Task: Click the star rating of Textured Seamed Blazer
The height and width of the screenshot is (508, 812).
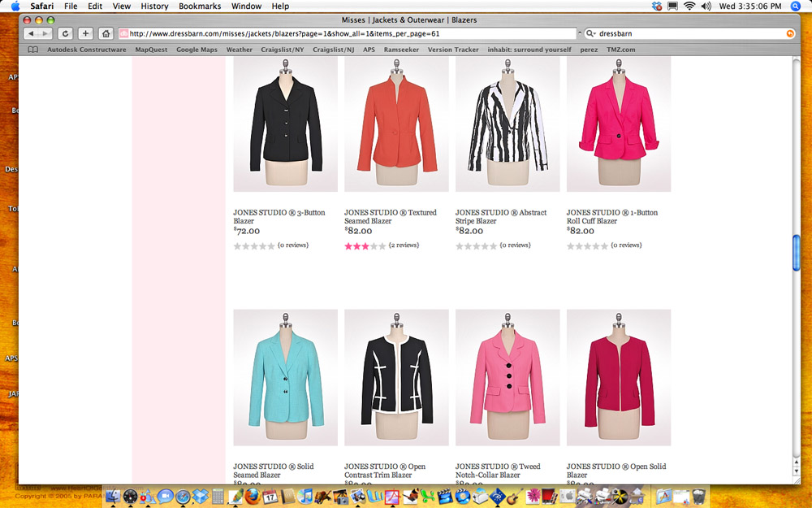Action: 365,246
